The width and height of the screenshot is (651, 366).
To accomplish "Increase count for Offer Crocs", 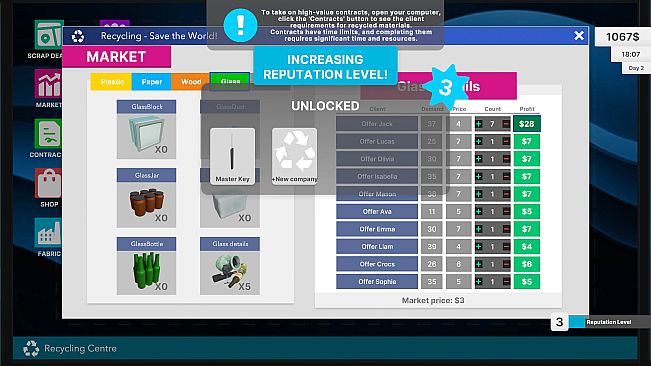I will pos(479,264).
